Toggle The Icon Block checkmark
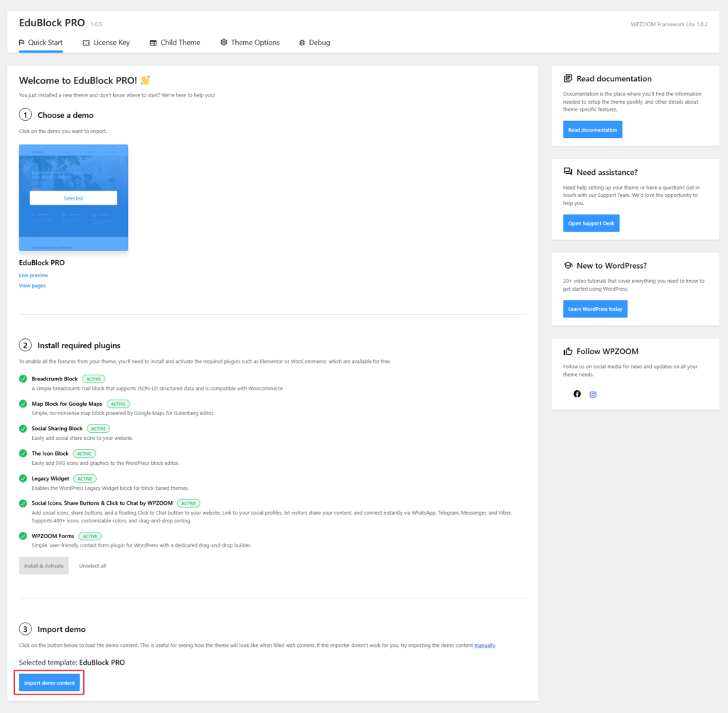The image size is (728, 713). click(x=23, y=454)
